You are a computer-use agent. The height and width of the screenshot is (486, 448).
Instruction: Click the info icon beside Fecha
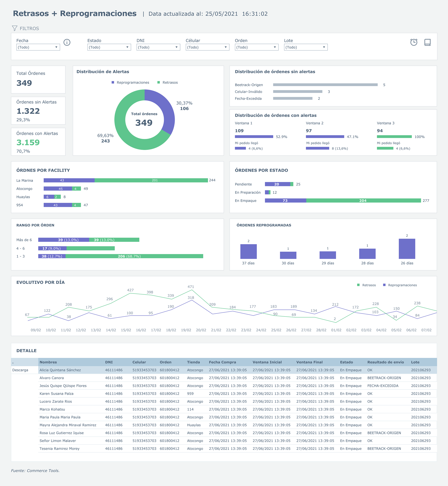(x=67, y=42)
